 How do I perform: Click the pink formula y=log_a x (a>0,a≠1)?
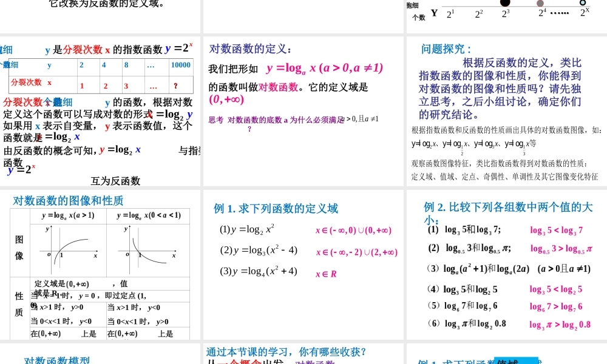coord(324,68)
